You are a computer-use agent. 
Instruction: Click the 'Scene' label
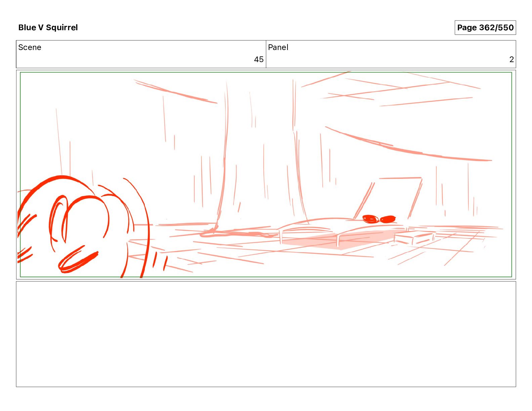tap(30, 47)
